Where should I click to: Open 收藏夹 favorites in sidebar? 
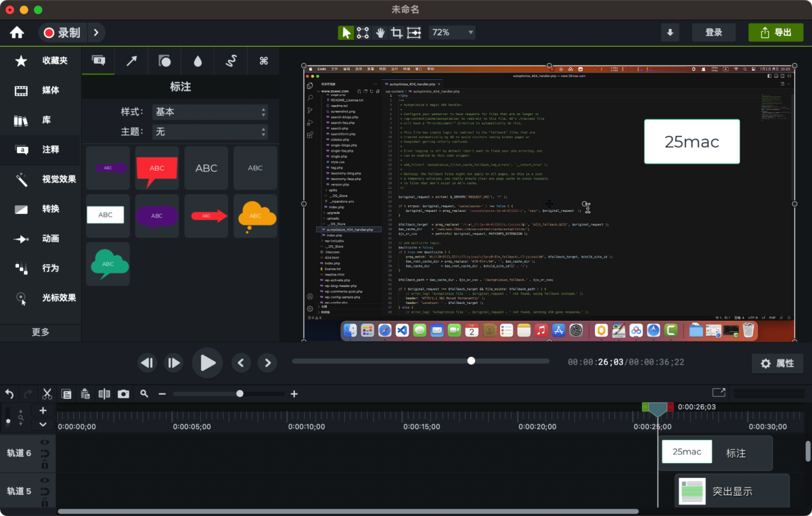click(x=41, y=61)
